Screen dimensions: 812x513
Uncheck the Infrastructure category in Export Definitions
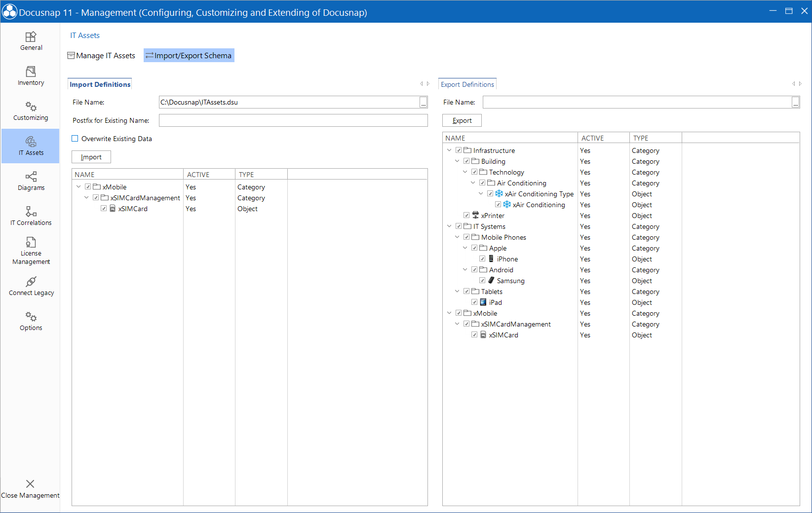click(x=459, y=150)
